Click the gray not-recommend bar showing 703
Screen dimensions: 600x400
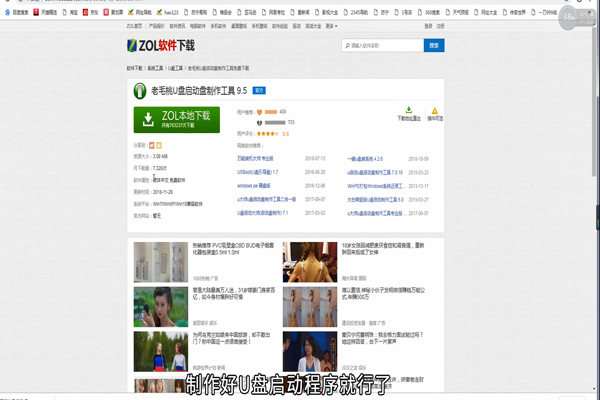click(x=275, y=122)
